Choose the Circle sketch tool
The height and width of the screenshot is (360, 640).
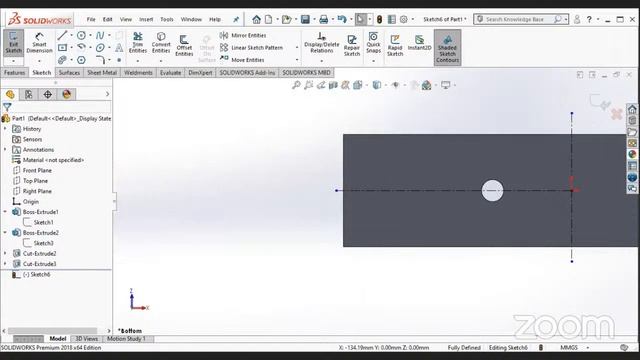point(81,36)
